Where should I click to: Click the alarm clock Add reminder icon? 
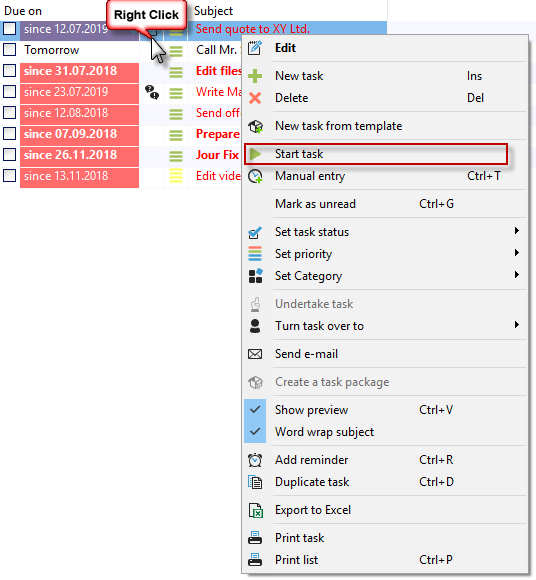255,460
